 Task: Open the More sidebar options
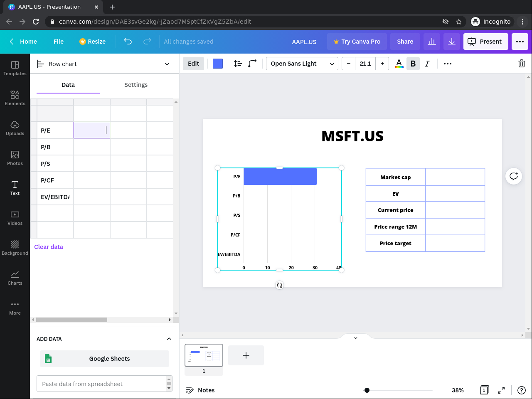[x=15, y=308]
